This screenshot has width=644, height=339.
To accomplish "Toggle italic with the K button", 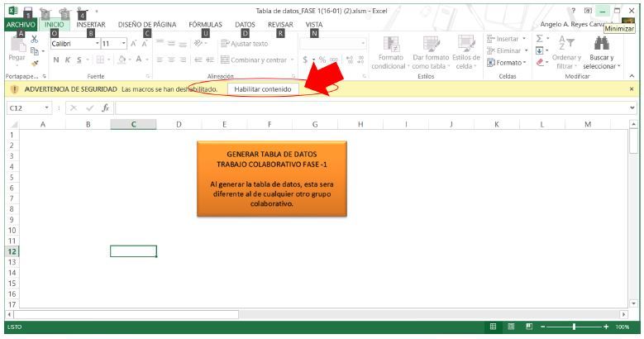I will point(68,60).
